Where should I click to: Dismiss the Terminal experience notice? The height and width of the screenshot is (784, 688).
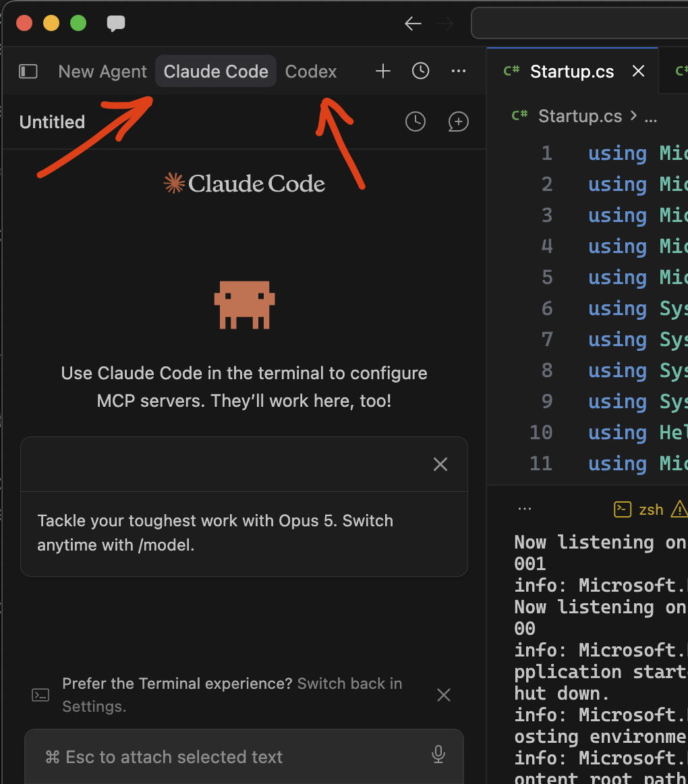coord(444,695)
